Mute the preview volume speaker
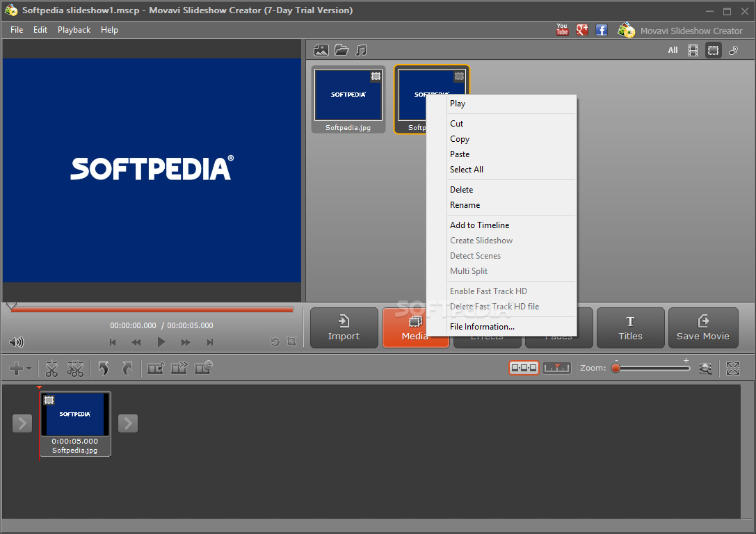This screenshot has width=756, height=534. 17,342
